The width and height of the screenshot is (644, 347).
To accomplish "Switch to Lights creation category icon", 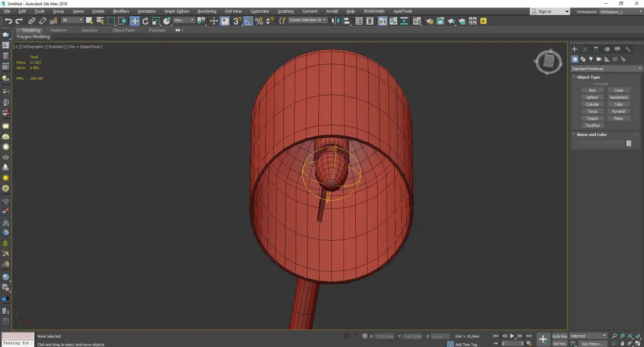I will click(x=591, y=59).
